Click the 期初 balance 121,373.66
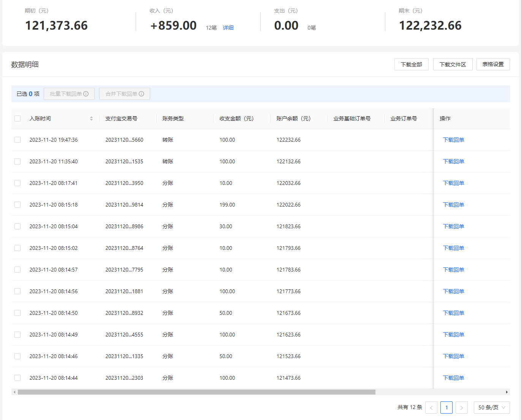The image size is (521, 420). 56,25
